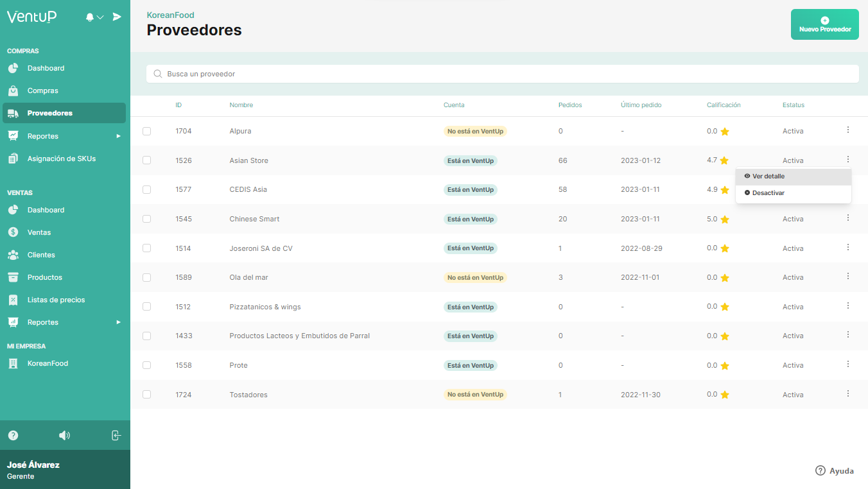Click the paper plane send icon
The height and width of the screenshot is (489, 868).
click(117, 17)
